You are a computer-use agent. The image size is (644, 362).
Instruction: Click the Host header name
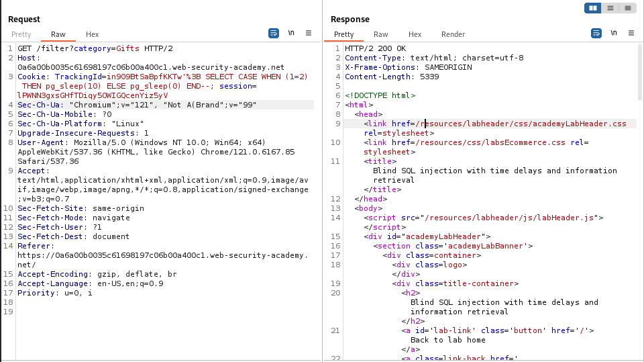coord(27,58)
